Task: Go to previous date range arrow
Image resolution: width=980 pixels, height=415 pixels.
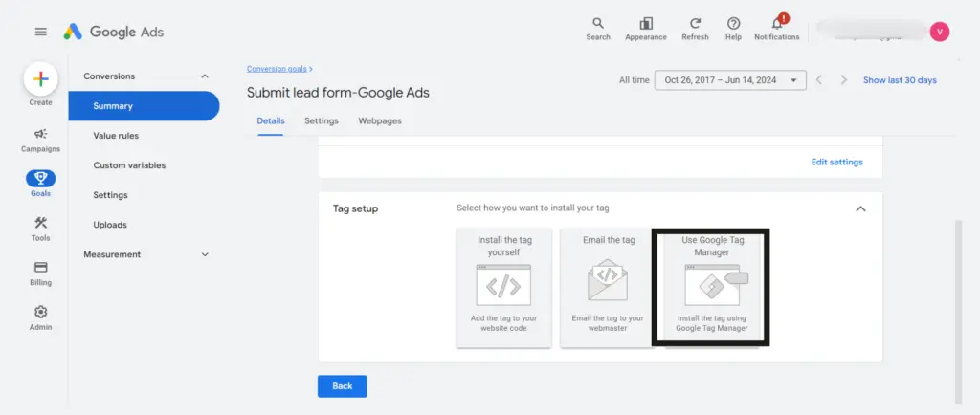Action: [x=819, y=80]
